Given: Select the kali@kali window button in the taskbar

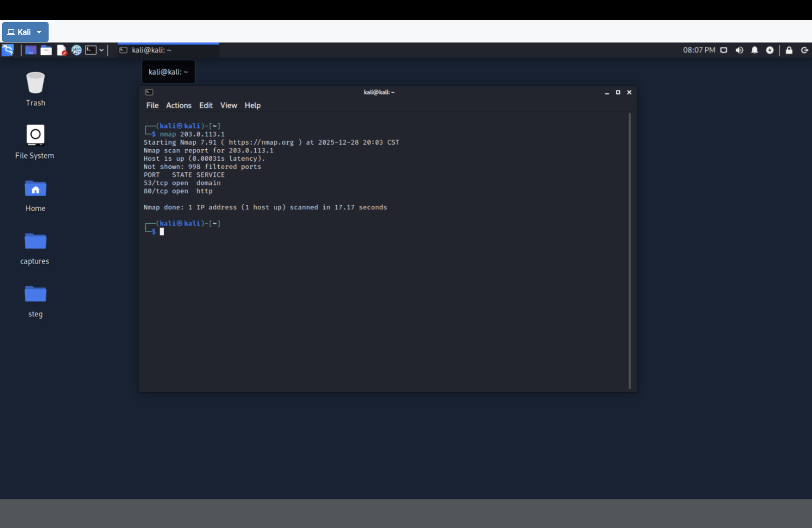Looking at the screenshot, I should (x=168, y=50).
